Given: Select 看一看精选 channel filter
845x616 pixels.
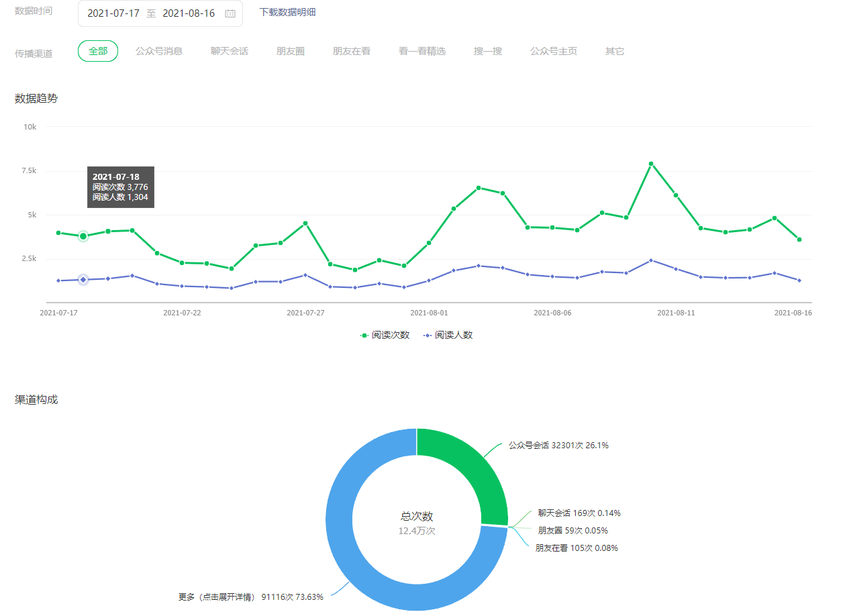Looking at the screenshot, I should pyautogui.click(x=422, y=51).
